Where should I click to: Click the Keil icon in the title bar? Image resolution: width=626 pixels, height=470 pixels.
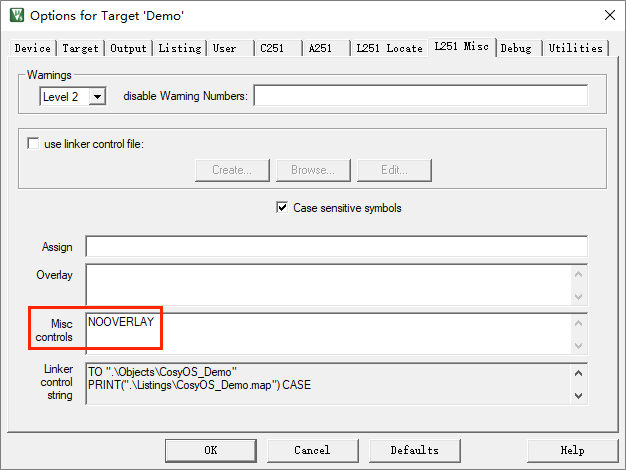(x=15, y=15)
